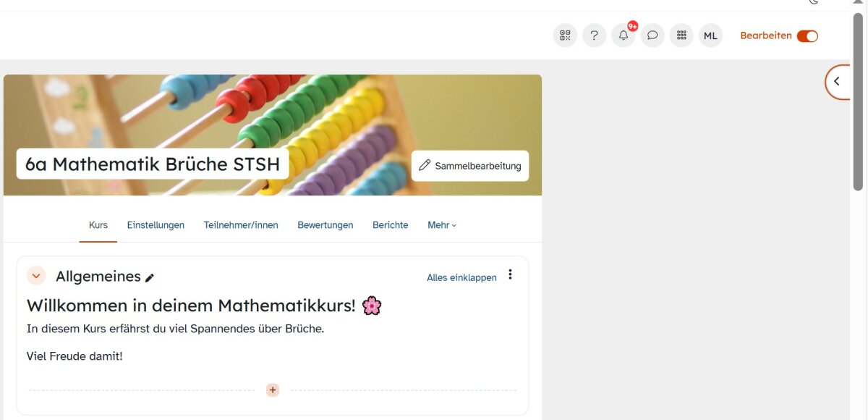868x420 pixels.
Task: Collapse the Allgemeines section chevron
Action: coord(36,276)
